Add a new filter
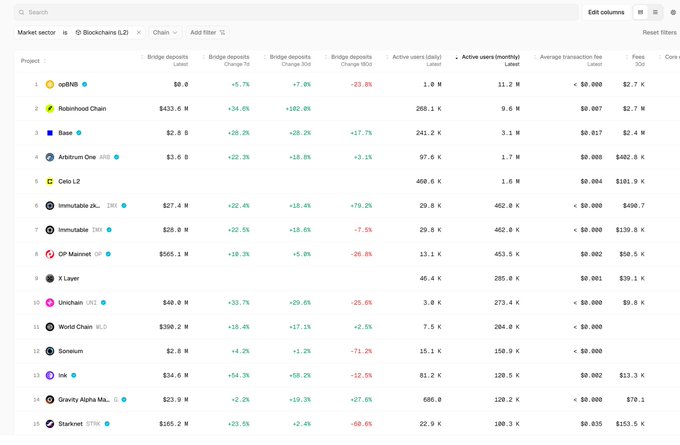Viewport: 680px width, 445px height. (207, 33)
